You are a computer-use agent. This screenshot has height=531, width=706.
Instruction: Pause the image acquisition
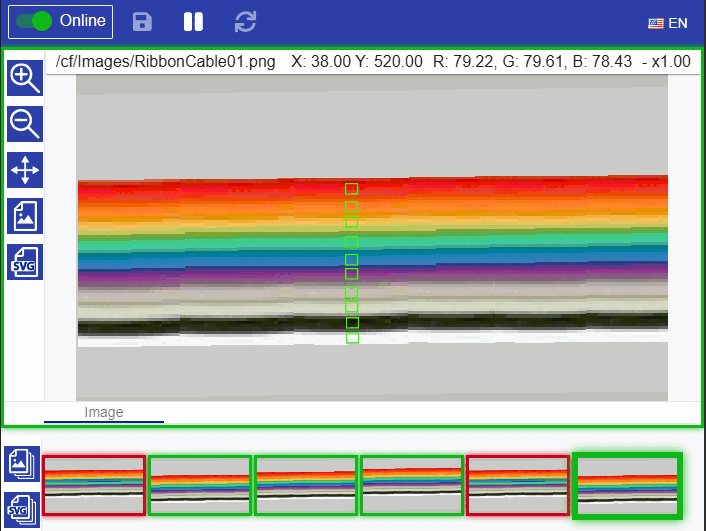point(194,22)
